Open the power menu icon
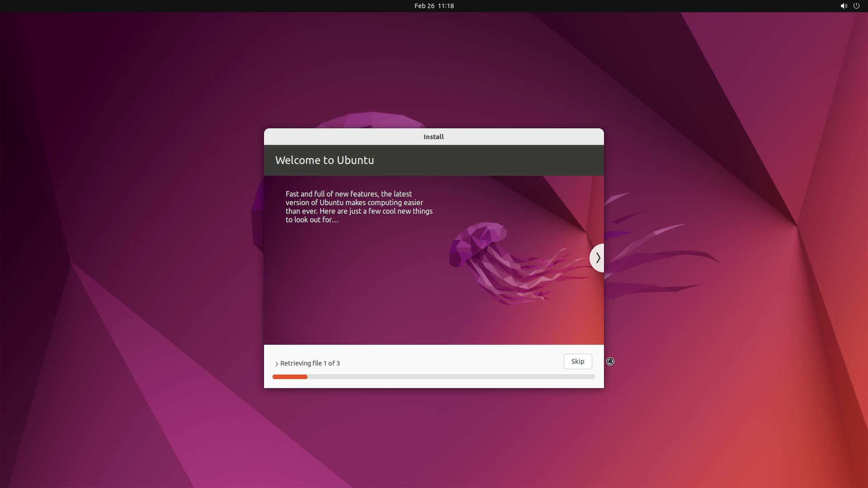 (856, 6)
